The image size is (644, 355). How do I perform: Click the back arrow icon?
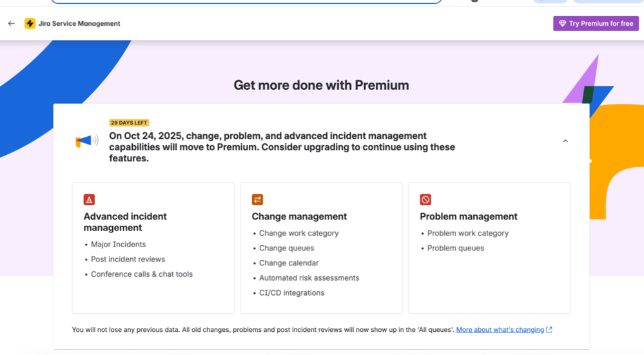(12, 23)
